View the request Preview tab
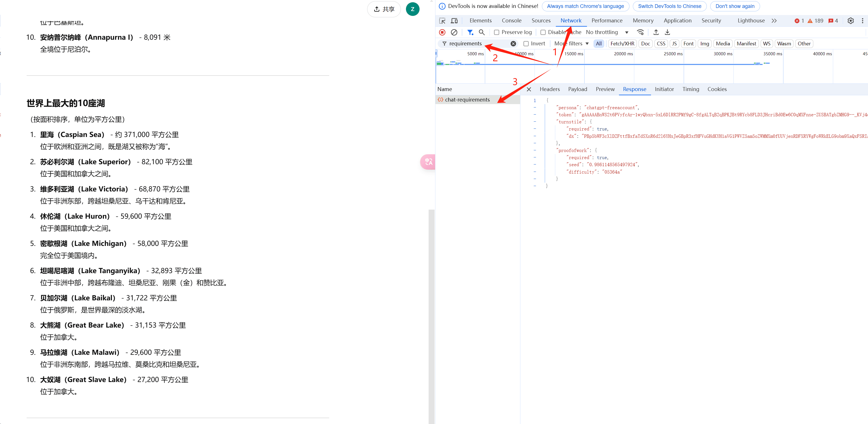This screenshot has width=868, height=424. [x=605, y=89]
